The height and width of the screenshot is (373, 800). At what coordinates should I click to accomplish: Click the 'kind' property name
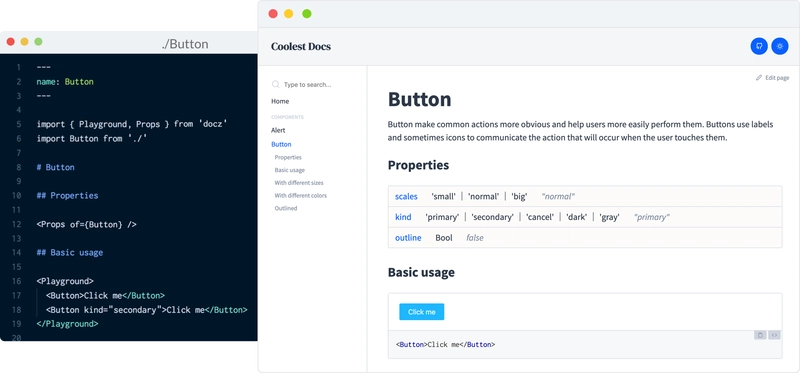click(403, 217)
